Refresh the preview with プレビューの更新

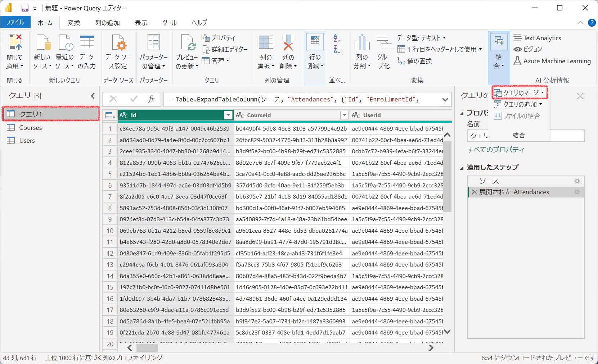click(x=187, y=50)
